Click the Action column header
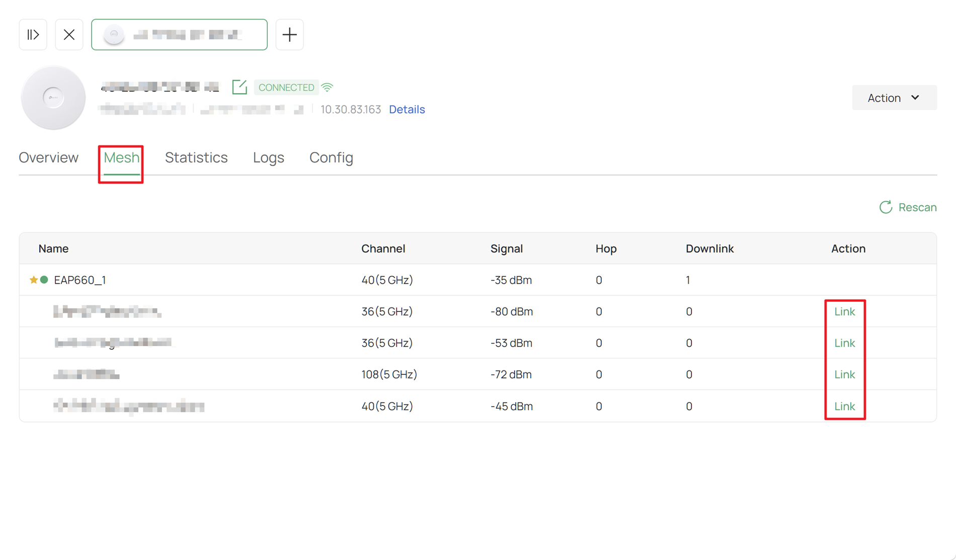 (848, 249)
